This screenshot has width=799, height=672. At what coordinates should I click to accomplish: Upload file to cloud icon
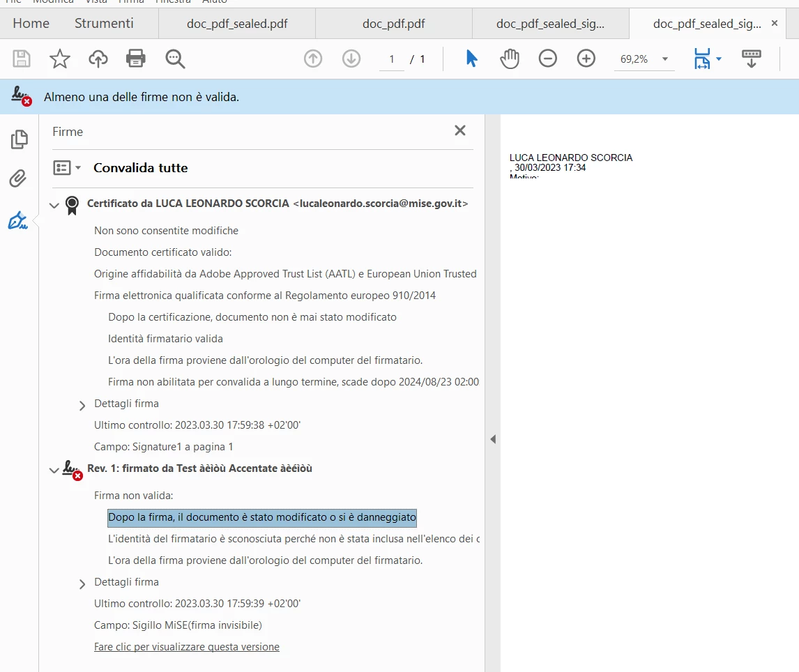click(98, 59)
